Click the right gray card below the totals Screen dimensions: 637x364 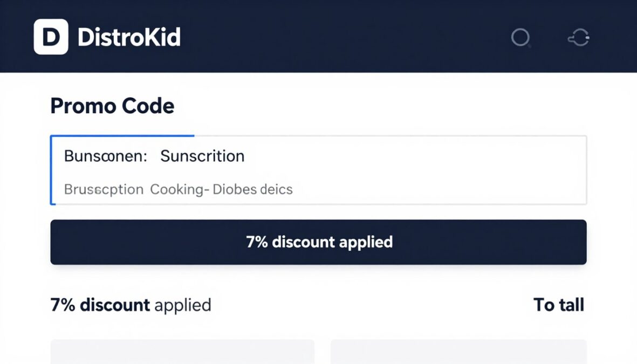[x=459, y=353]
